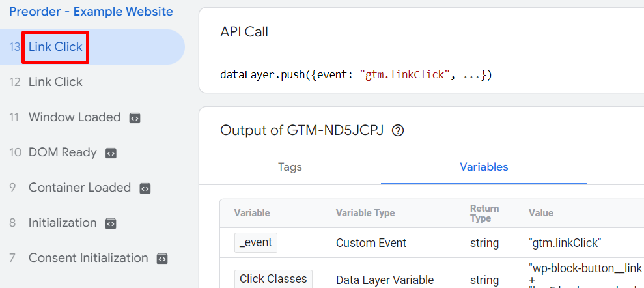The image size is (644, 288).
Task: Click the code icon beside Container Loaded
Action: coord(145,188)
